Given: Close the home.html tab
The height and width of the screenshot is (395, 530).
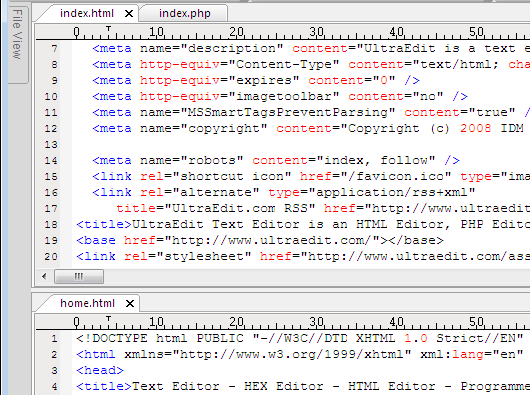Looking at the screenshot, I should (x=130, y=303).
